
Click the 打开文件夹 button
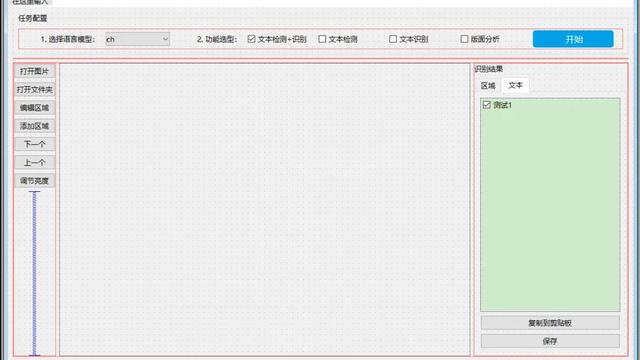point(34,89)
